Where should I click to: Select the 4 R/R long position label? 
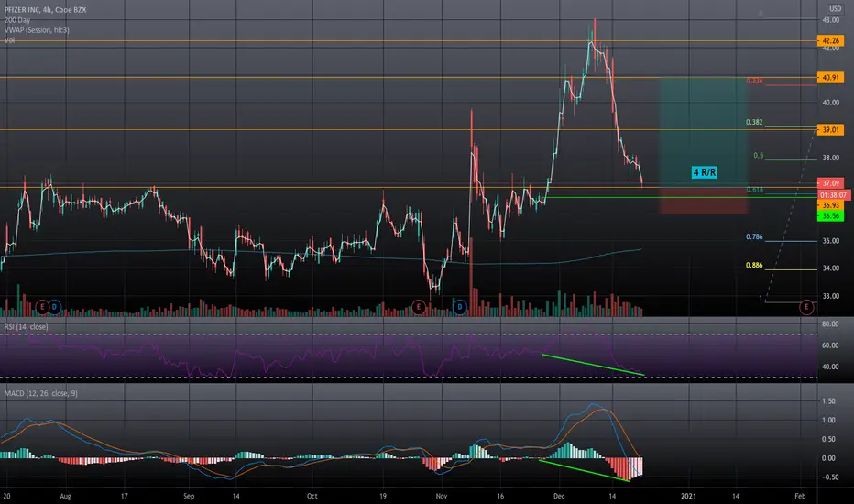pyautogui.click(x=705, y=172)
